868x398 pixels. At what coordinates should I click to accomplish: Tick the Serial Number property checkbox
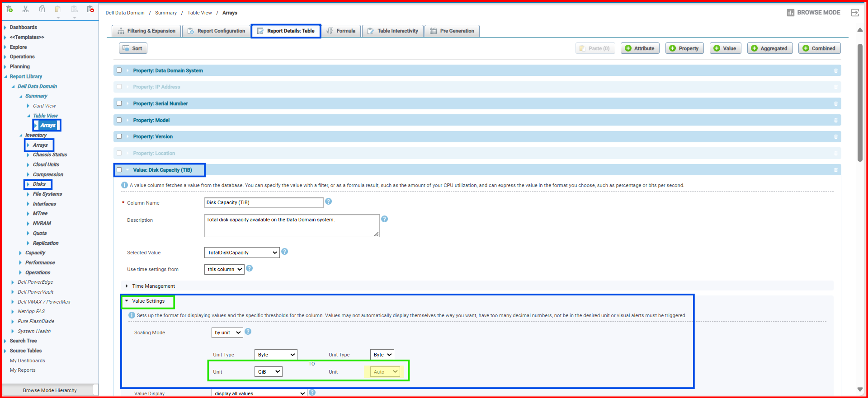[x=119, y=103]
